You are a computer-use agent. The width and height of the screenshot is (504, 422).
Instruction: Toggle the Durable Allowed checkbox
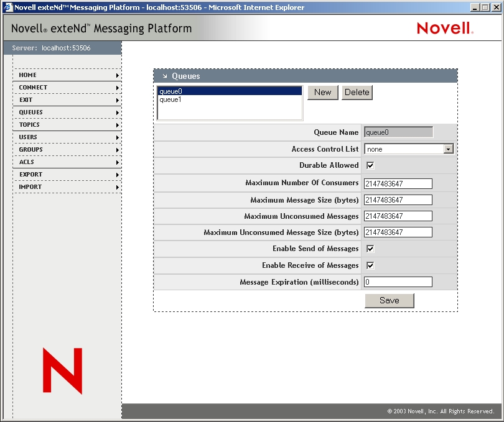[370, 165]
